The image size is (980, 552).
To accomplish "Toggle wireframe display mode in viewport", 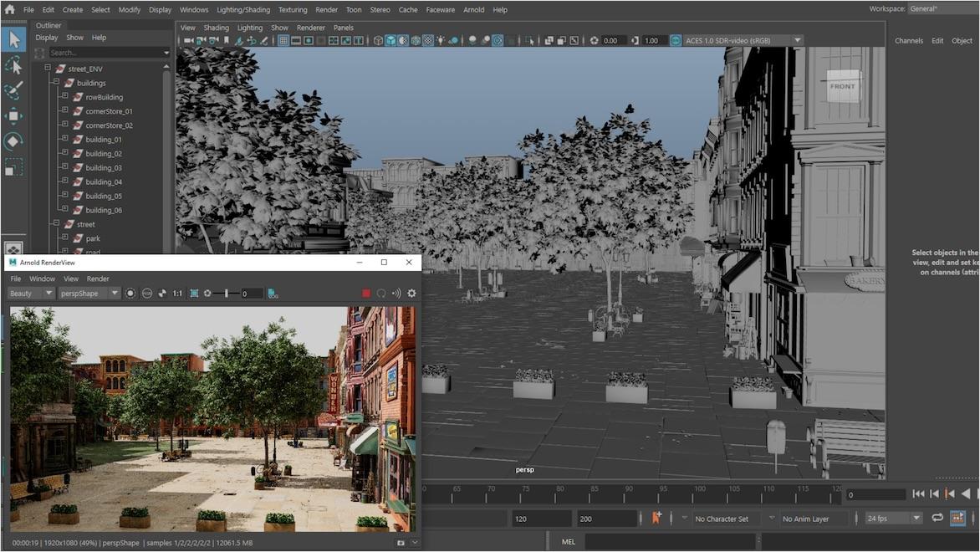I will pyautogui.click(x=378, y=39).
